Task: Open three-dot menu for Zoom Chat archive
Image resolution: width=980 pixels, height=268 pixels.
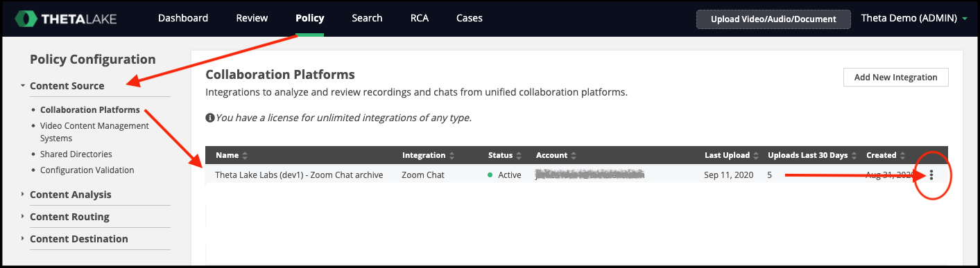Action: pos(931,175)
